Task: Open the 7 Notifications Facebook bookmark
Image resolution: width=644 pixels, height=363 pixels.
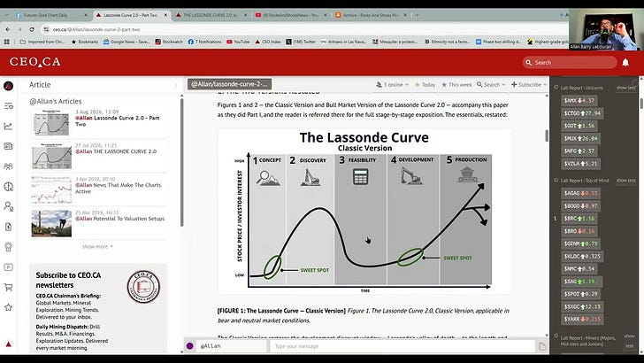Action: 204,42
